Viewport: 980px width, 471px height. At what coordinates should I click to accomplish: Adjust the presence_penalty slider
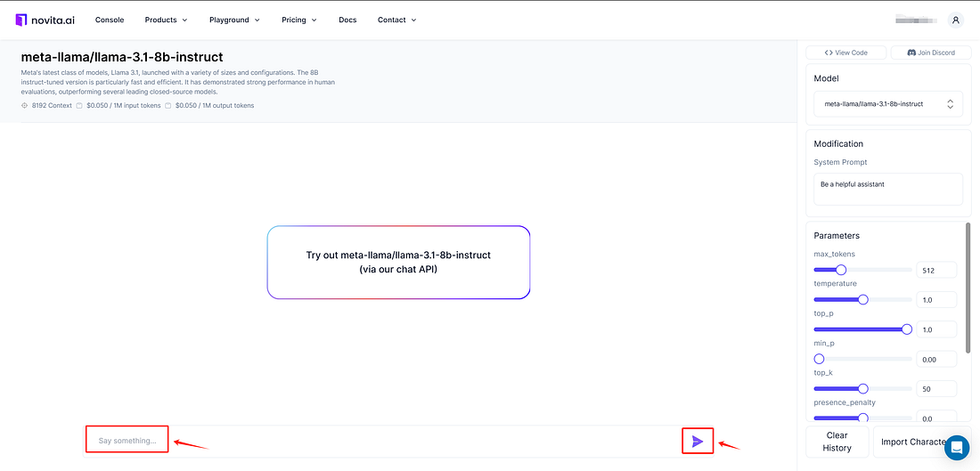pos(862,418)
